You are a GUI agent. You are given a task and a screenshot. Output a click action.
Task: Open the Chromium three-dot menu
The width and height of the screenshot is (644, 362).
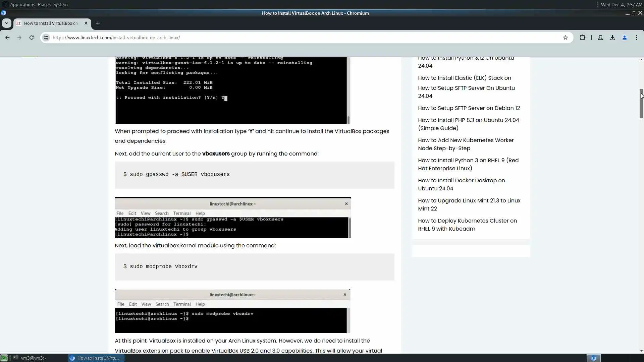click(637, 38)
